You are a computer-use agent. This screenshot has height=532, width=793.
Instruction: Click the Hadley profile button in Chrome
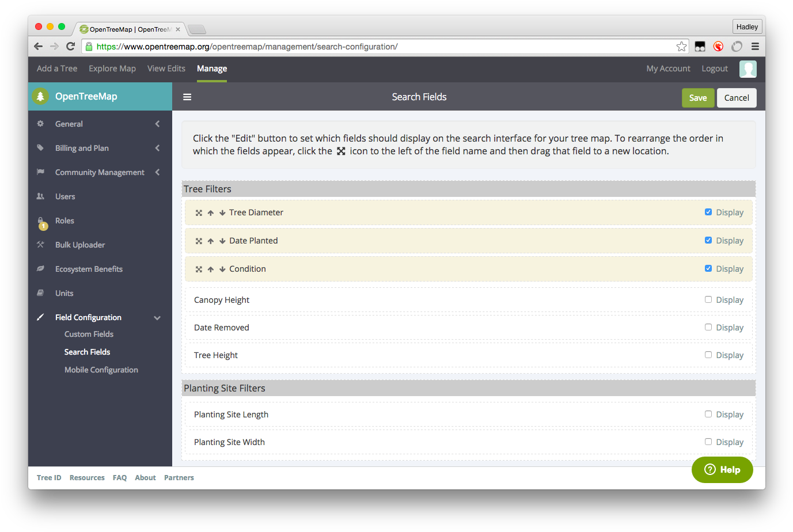tap(747, 27)
